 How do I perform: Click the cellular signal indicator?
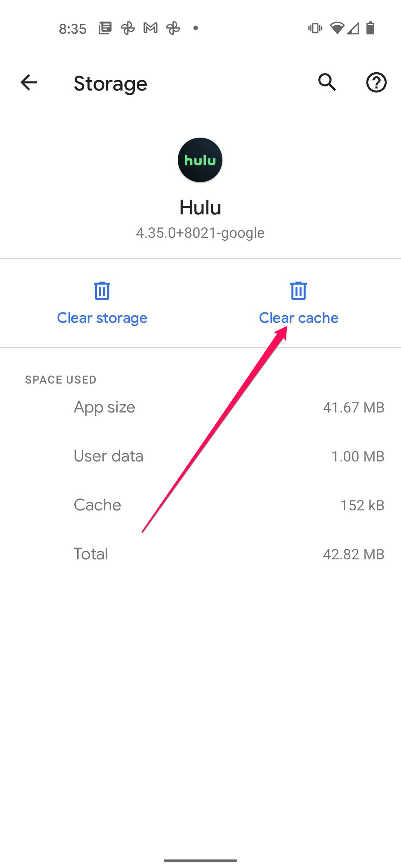click(x=353, y=28)
